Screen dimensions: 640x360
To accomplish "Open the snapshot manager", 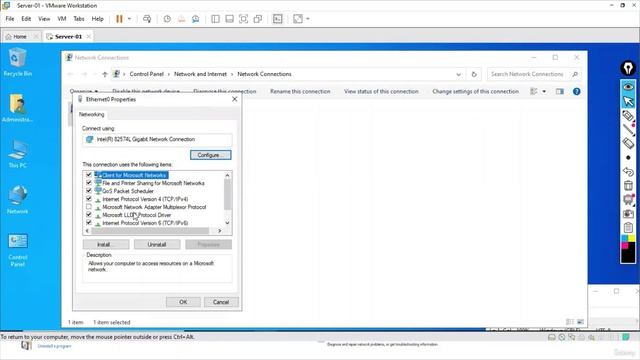I will (x=196, y=19).
